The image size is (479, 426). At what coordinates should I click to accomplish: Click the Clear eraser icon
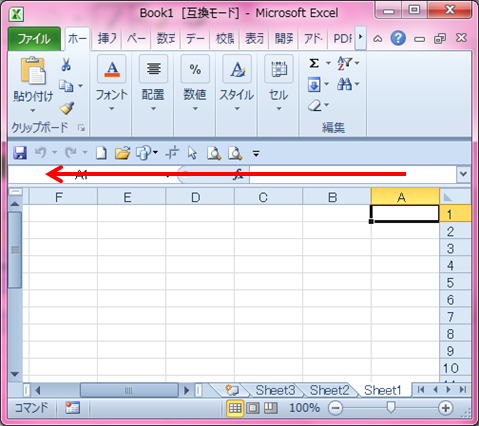[315, 106]
